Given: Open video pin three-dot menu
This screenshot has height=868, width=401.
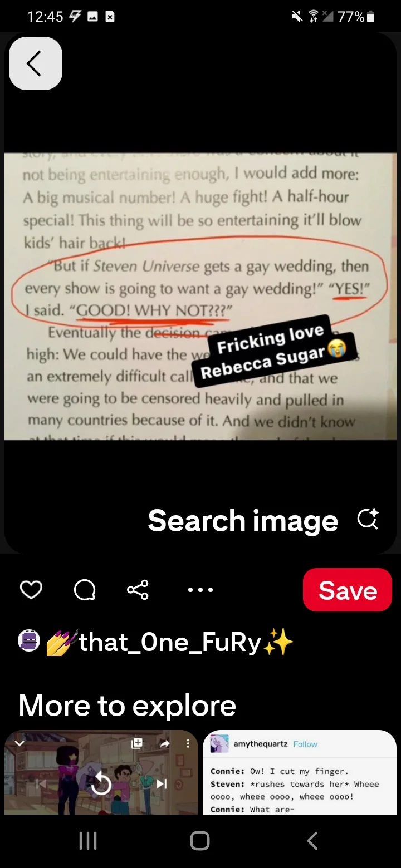Looking at the screenshot, I should coord(188,743).
